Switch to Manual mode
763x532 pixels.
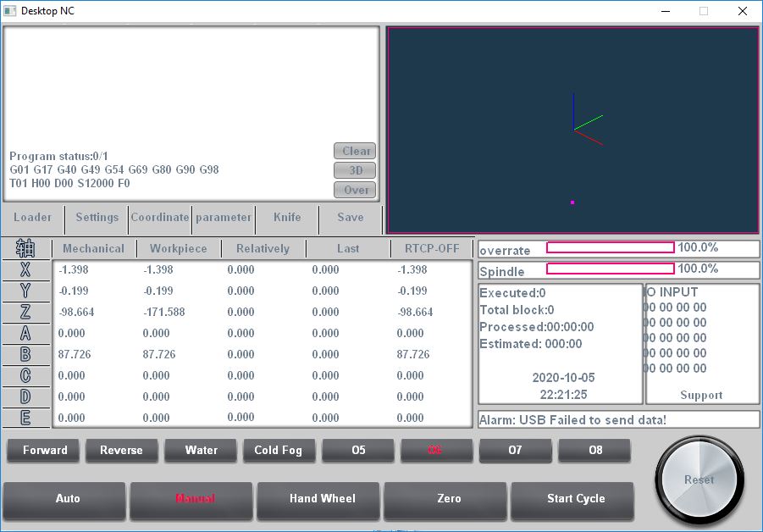tap(195, 499)
